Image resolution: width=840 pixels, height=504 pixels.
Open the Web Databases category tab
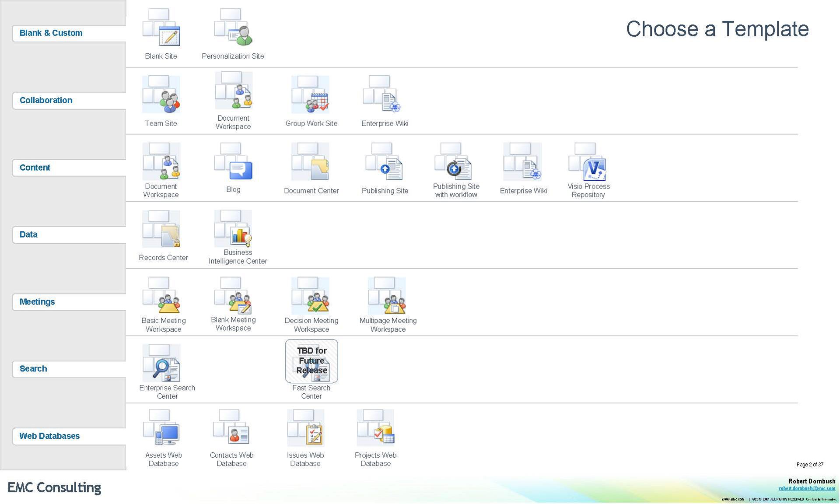pos(49,436)
